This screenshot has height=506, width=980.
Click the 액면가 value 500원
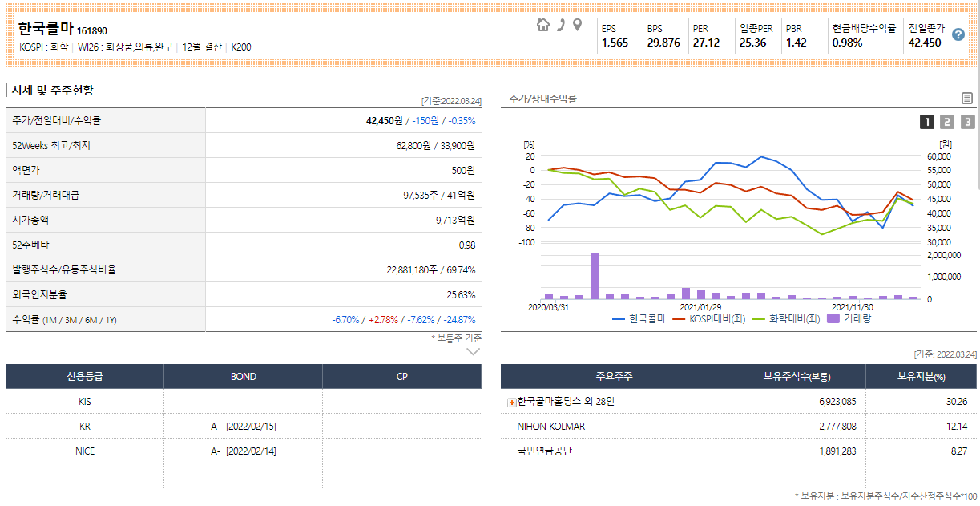pyautogui.click(x=463, y=170)
